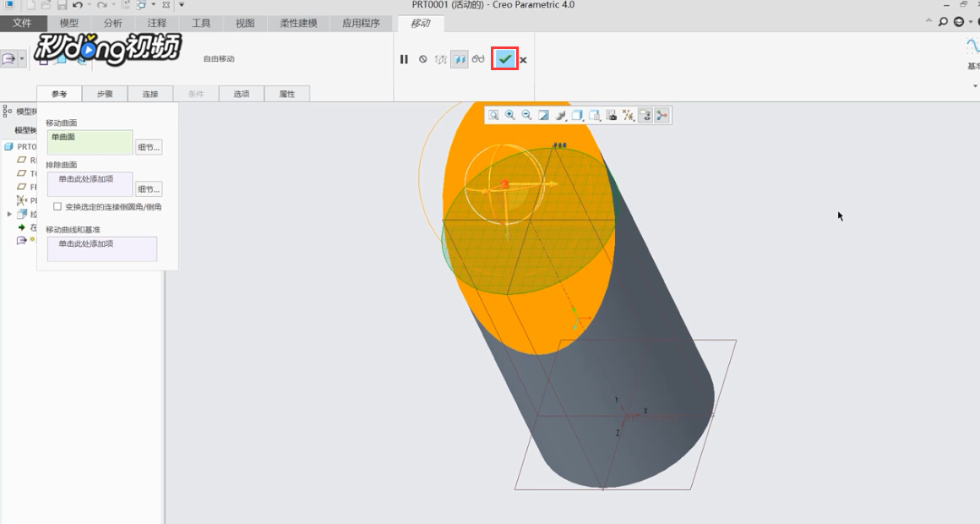Click the glasses verify preview icon
Image resolution: width=980 pixels, height=524 pixels.
pyautogui.click(x=478, y=59)
